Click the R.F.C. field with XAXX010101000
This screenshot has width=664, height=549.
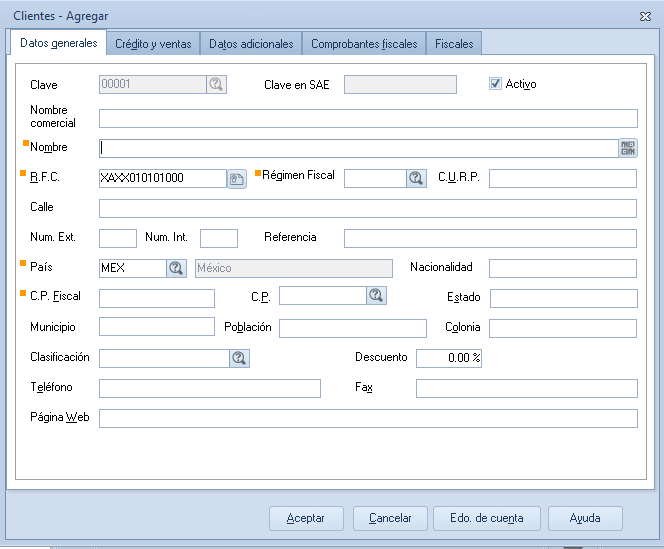click(x=163, y=178)
